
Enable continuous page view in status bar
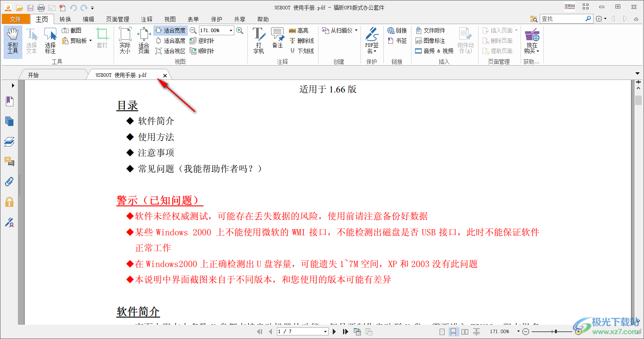(453, 331)
